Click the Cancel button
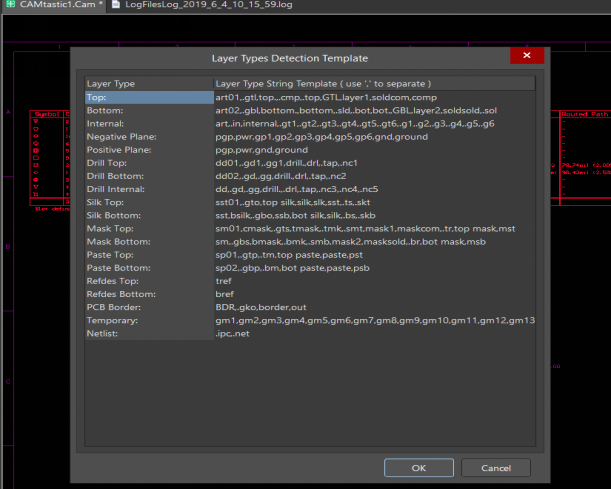Screen dimensions: 611x489 pyautogui.click(x=496, y=467)
